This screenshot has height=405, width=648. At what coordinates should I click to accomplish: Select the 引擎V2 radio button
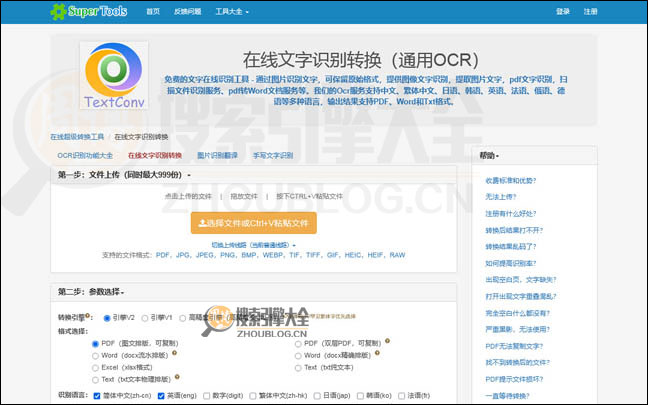tap(107, 318)
